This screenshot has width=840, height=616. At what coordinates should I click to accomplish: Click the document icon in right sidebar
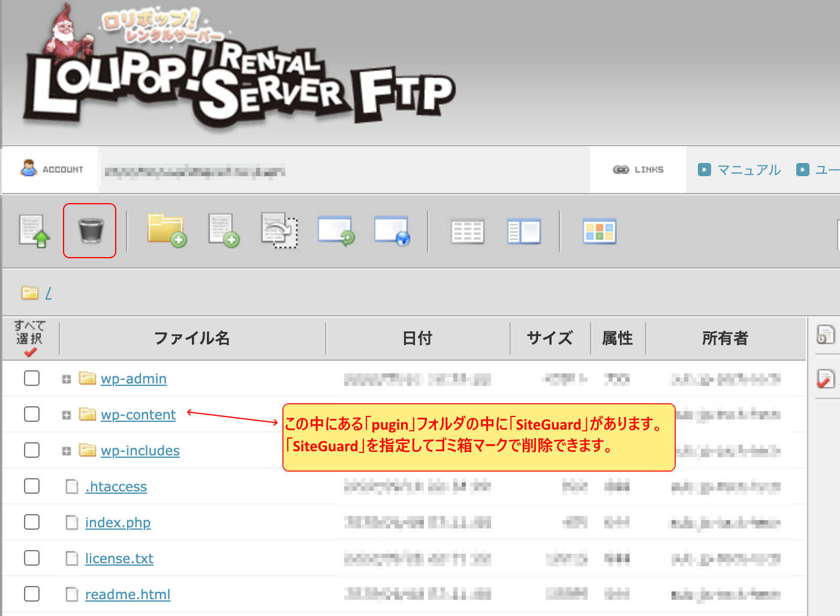tap(826, 334)
